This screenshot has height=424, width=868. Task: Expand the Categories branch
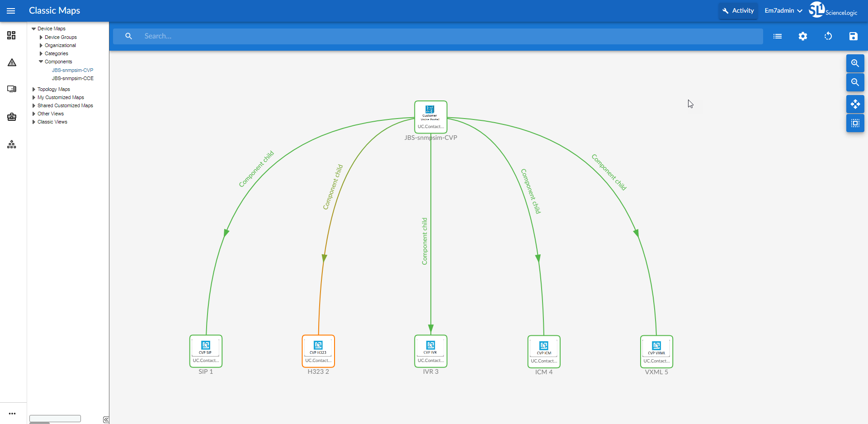(41, 53)
